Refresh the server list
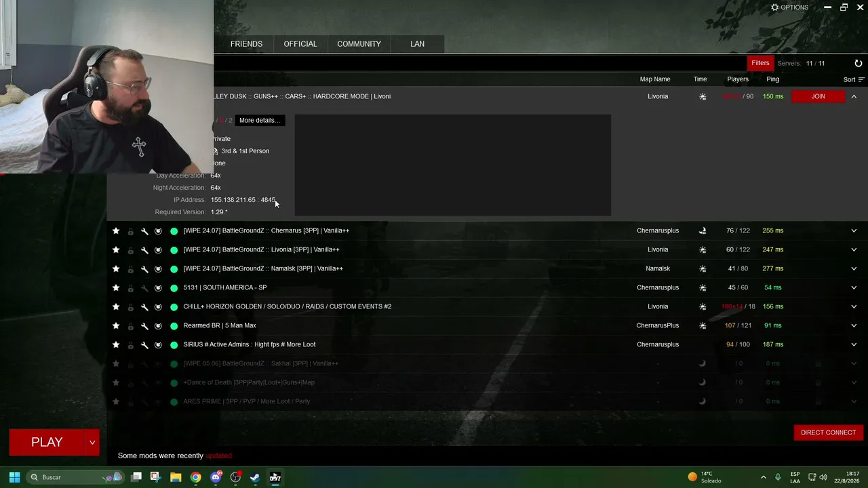This screenshot has width=868, height=488. [858, 63]
